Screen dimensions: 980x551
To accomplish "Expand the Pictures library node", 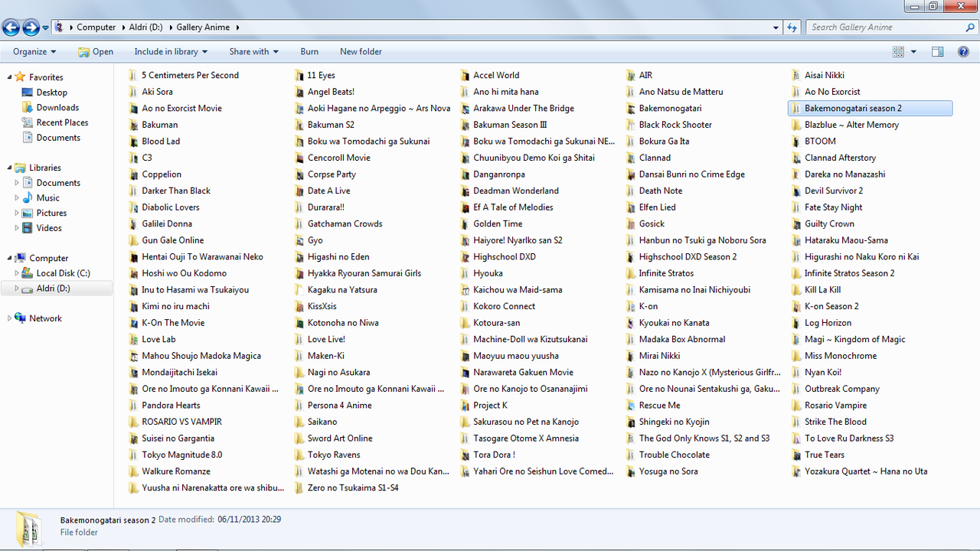I will pyautogui.click(x=17, y=214).
